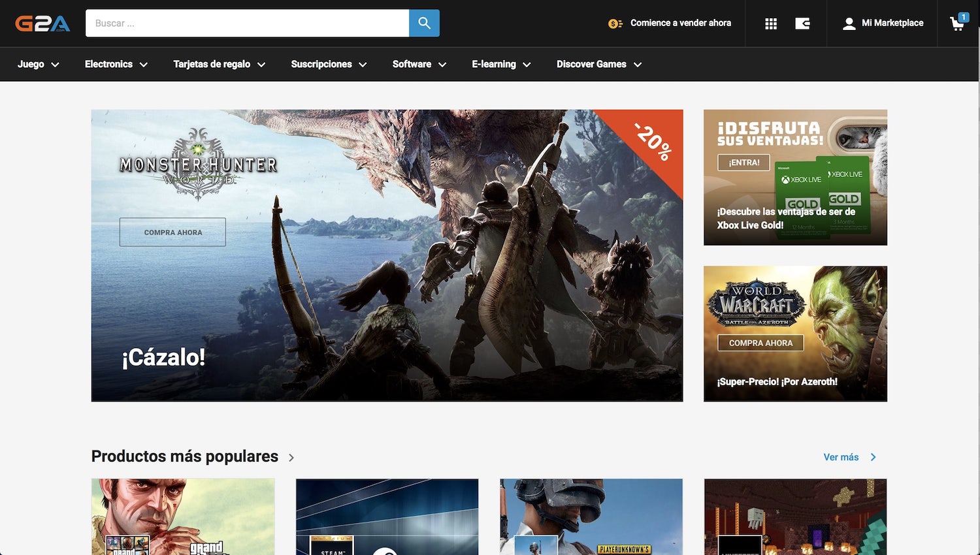Expand the Suscripciones dropdown
Image resolution: width=980 pixels, height=555 pixels.
point(328,64)
